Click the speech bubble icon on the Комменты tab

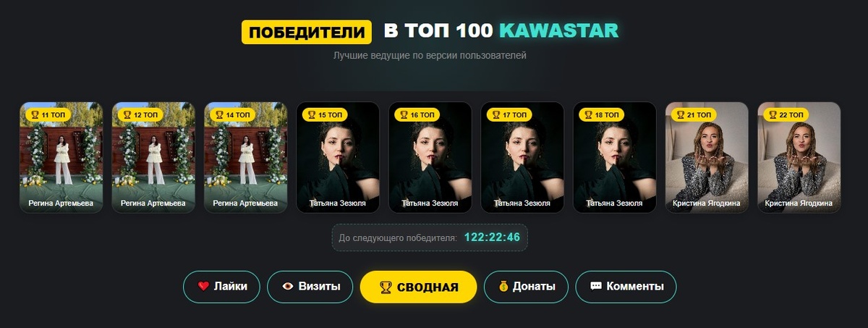tap(596, 287)
